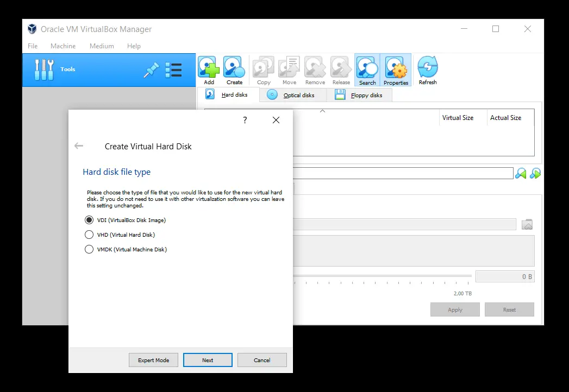This screenshot has height=392, width=569.
Task: Click the Actual Size column header
Action: click(505, 117)
